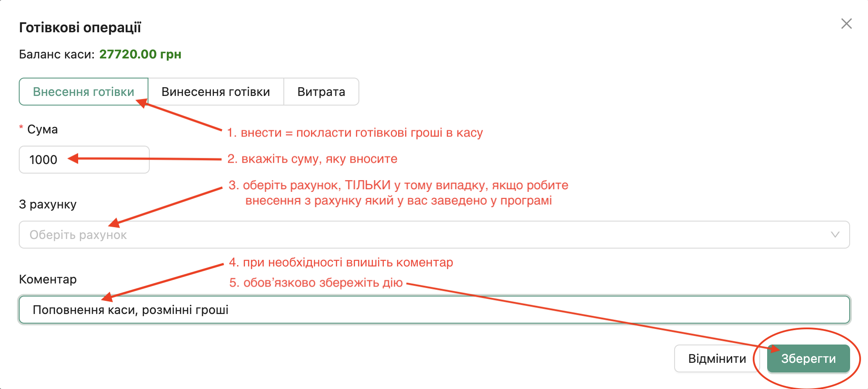
Task: Click the green 27720.00 грн balance
Action: pos(140,54)
